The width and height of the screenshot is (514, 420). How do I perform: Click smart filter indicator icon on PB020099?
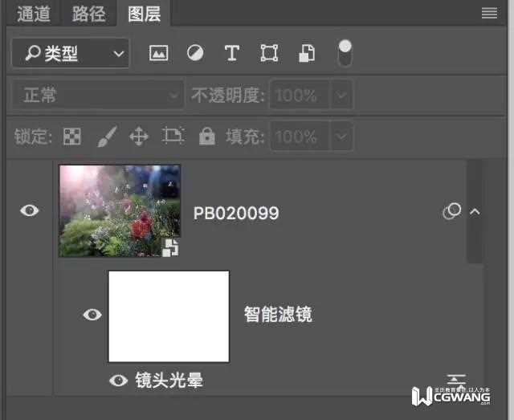point(451,211)
